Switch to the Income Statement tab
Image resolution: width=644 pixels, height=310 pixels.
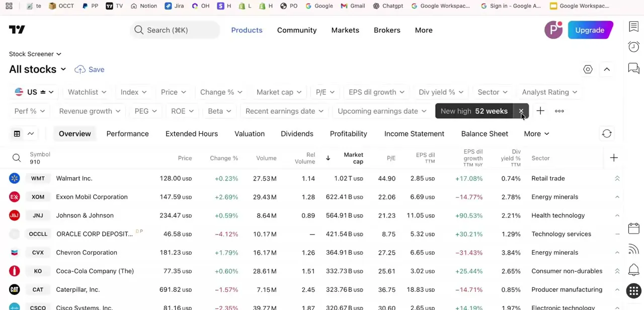coord(414,134)
